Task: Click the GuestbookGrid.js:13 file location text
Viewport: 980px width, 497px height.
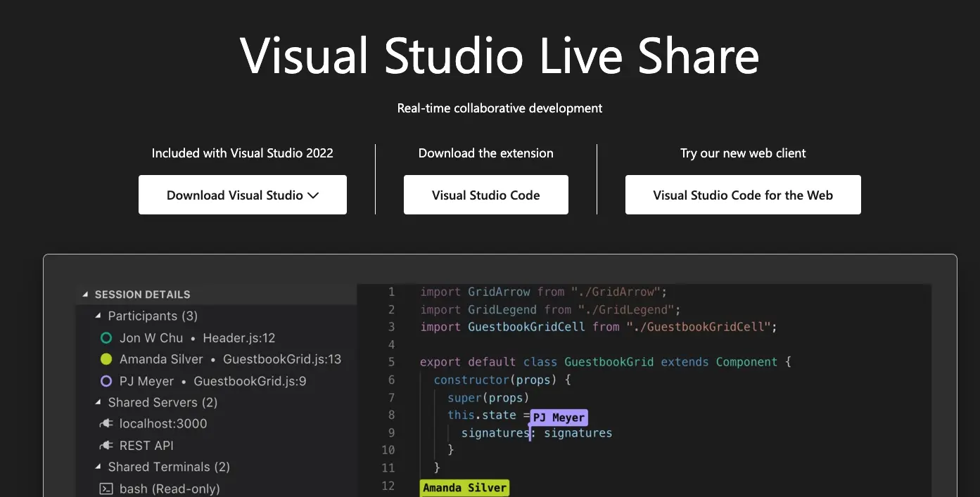Action: (x=282, y=359)
